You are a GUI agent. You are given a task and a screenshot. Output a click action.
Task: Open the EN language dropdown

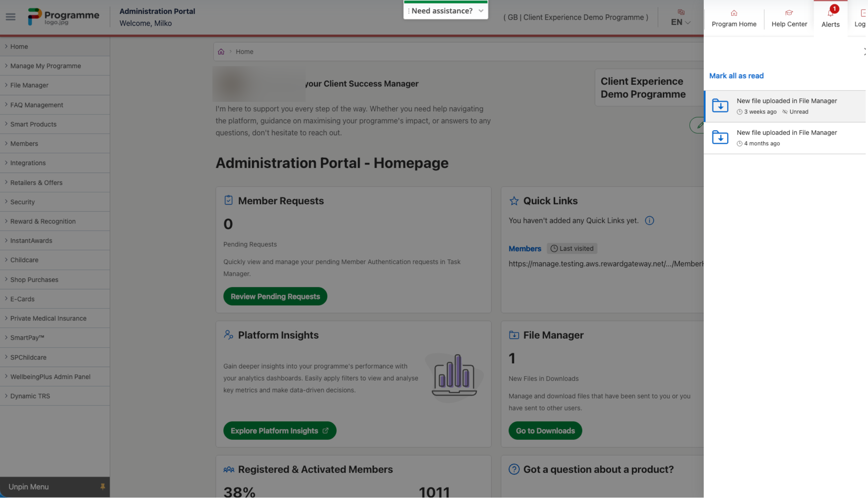click(680, 22)
